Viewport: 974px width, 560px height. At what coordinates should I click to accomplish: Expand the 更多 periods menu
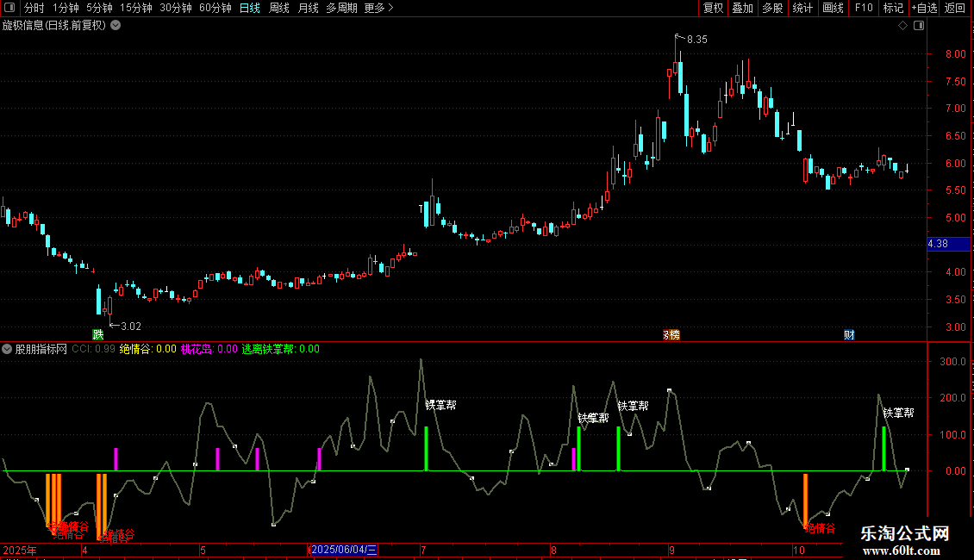point(379,8)
